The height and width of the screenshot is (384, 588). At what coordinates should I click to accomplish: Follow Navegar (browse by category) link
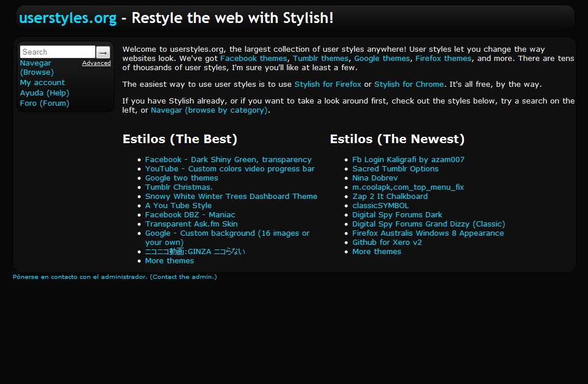(209, 110)
